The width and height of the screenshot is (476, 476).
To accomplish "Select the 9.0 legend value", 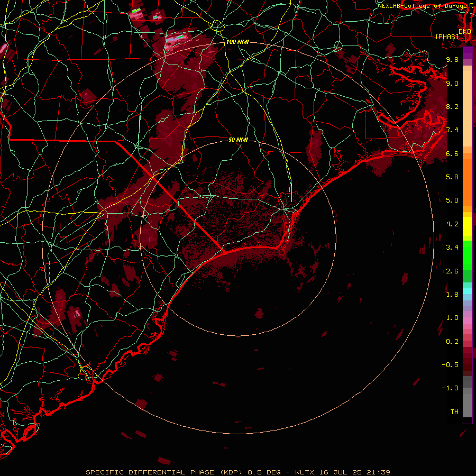I will [x=452, y=83].
